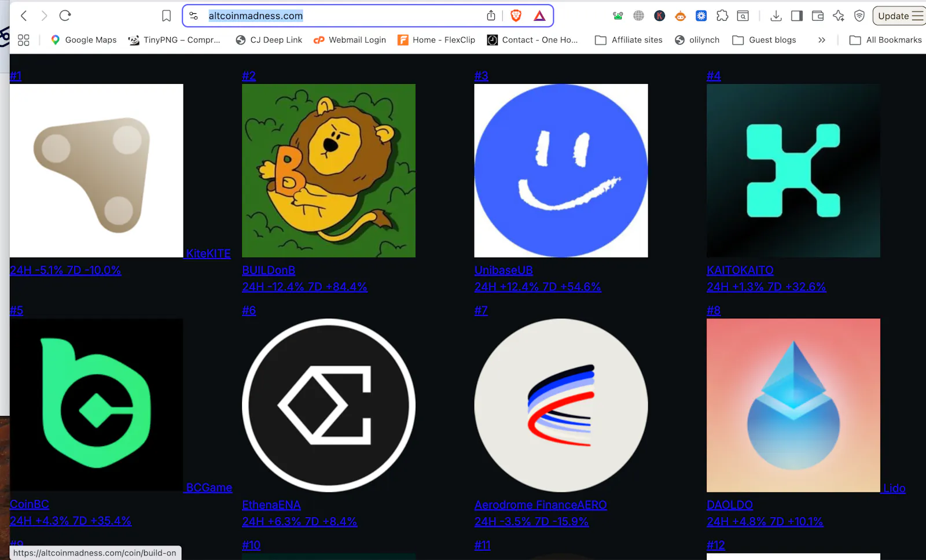Expand the Guest blogs bookmark folder
The height and width of the screenshot is (560, 926).
(764, 40)
